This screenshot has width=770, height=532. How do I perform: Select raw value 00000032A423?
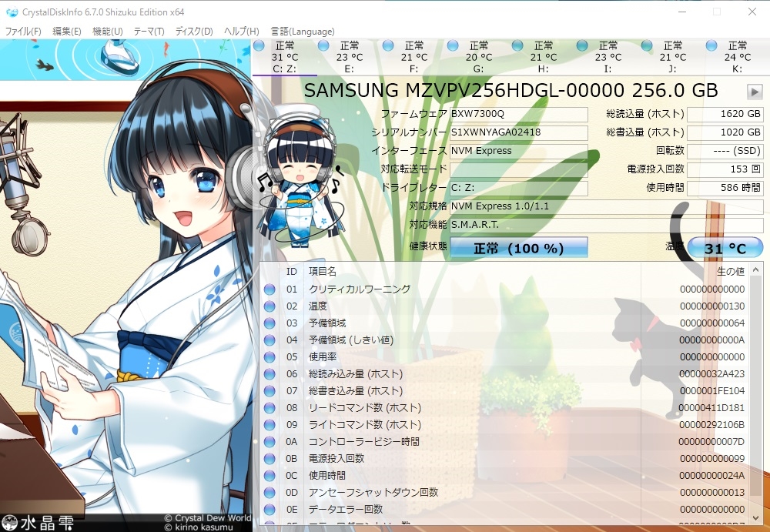pos(712,374)
